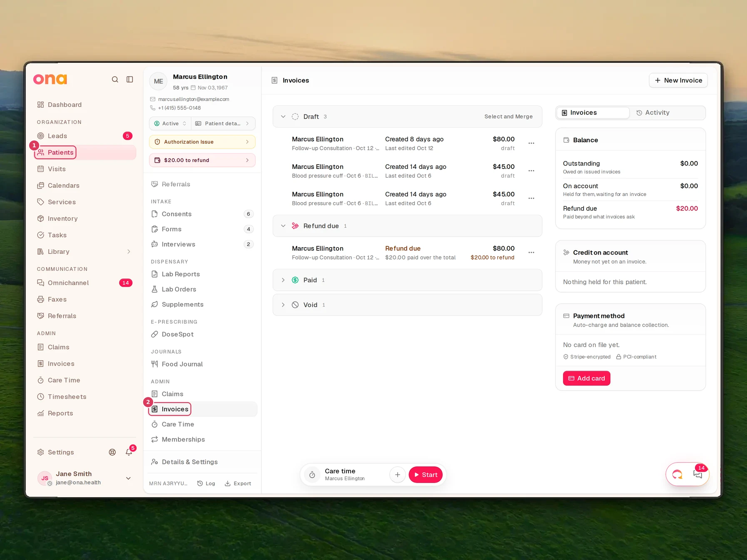Collapse the Draft invoices group
Viewport: 747px width, 560px height.
click(283, 116)
